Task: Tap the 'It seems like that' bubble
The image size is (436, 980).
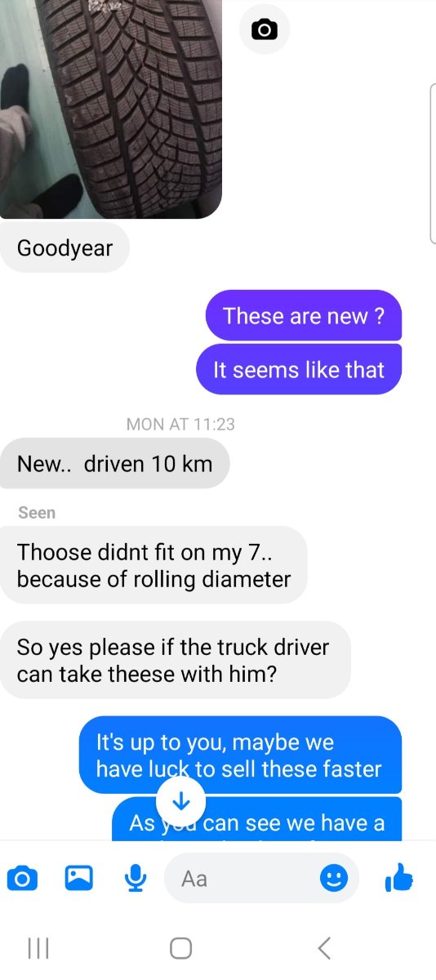Action: click(299, 369)
